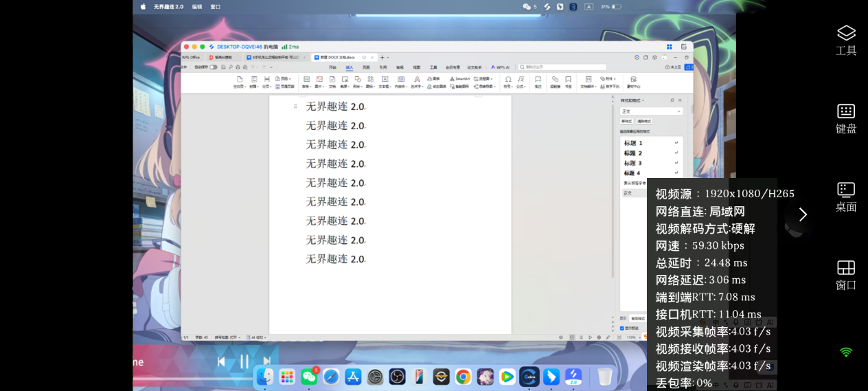Apply the 标题 1 style
Image resolution: width=868 pixels, height=391 pixels.
[x=650, y=143]
